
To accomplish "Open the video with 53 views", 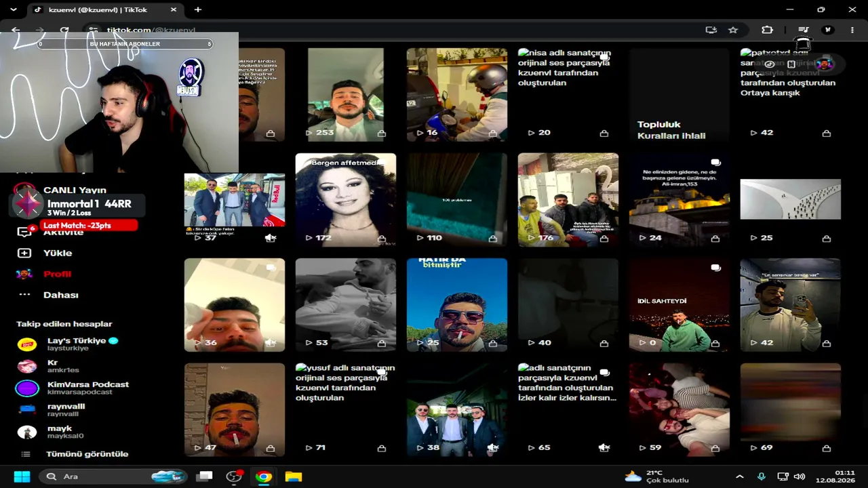I will coord(346,305).
